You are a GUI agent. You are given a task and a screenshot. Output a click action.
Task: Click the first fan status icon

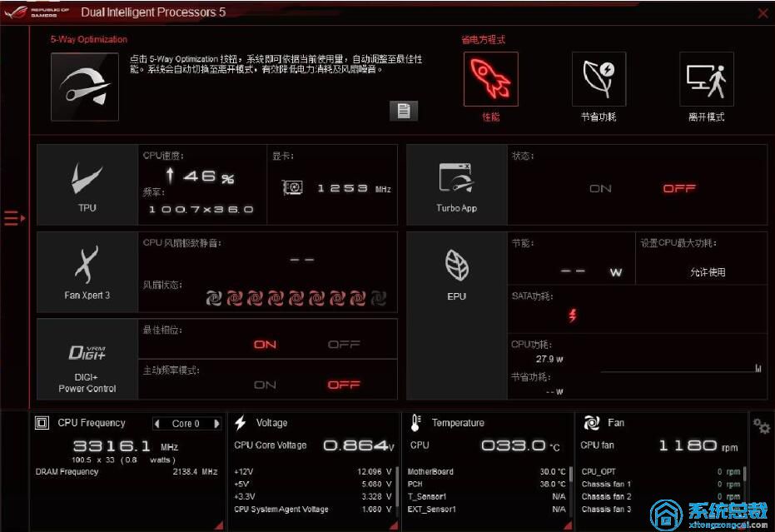pyautogui.click(x=213, y=298)
